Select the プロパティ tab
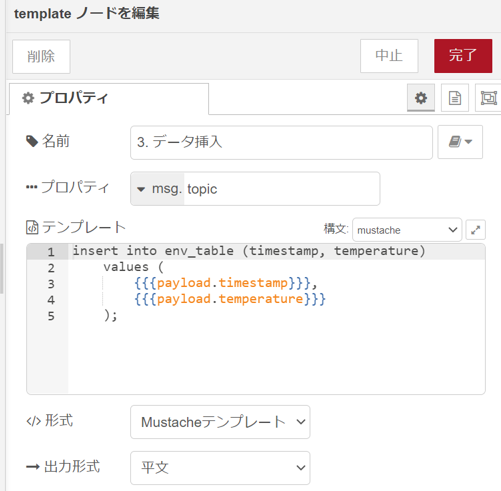 click(x=109, y=98)
